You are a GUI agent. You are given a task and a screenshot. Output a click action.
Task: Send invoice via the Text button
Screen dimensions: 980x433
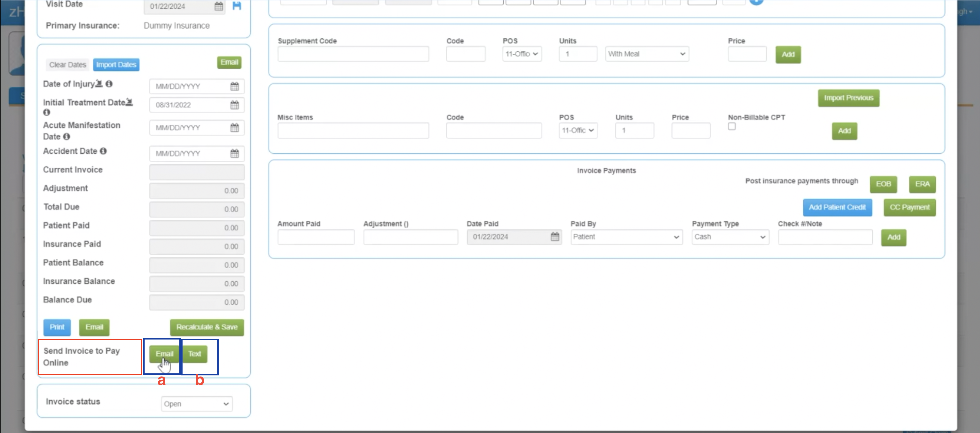pos(194,354)
